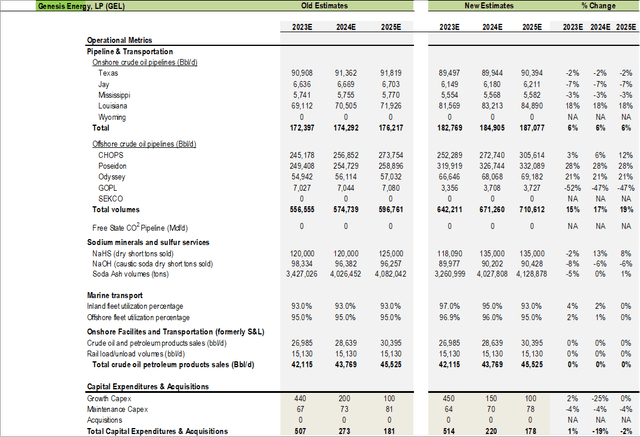Screen dimensions: 640x437
Task: Click the Total volumes row label
Action: point(116,209)
